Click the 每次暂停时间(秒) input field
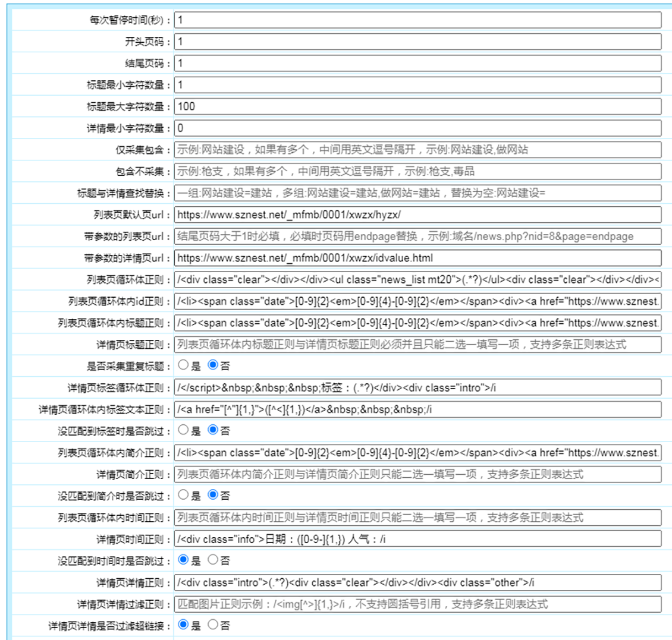The image size is (672, 640). pos(417,20)
